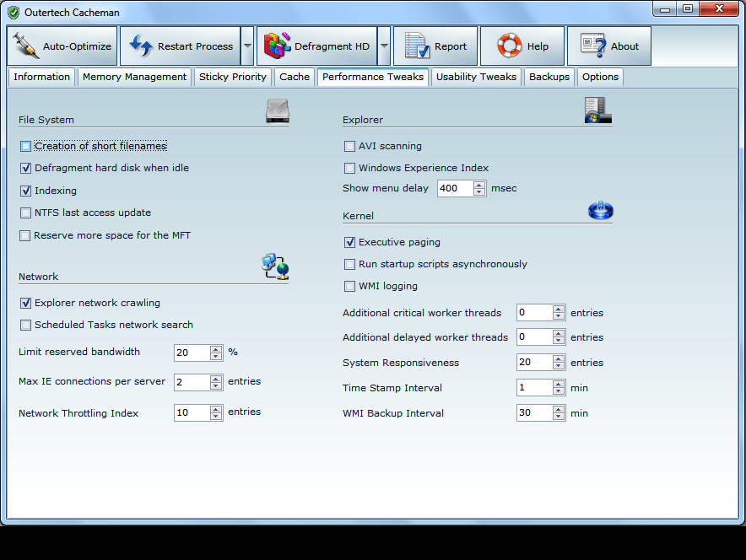The image size is (746, 560).
Task: Go to the Backups tab
Action: (x=549, y=77)
